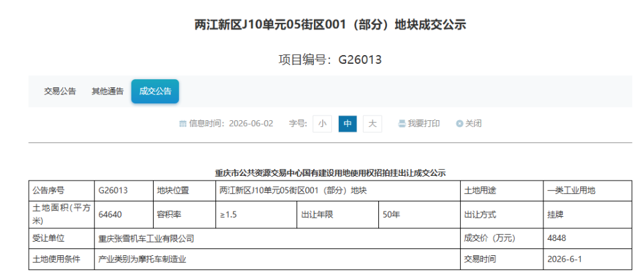Click the 容积率 header cell
The height and width of the screenshot is (280, 644).
(x=184, y=215)
